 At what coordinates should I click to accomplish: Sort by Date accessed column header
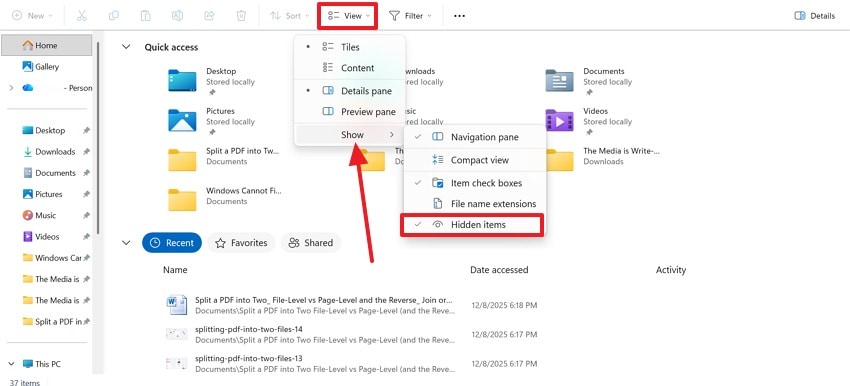coord(499,269)
